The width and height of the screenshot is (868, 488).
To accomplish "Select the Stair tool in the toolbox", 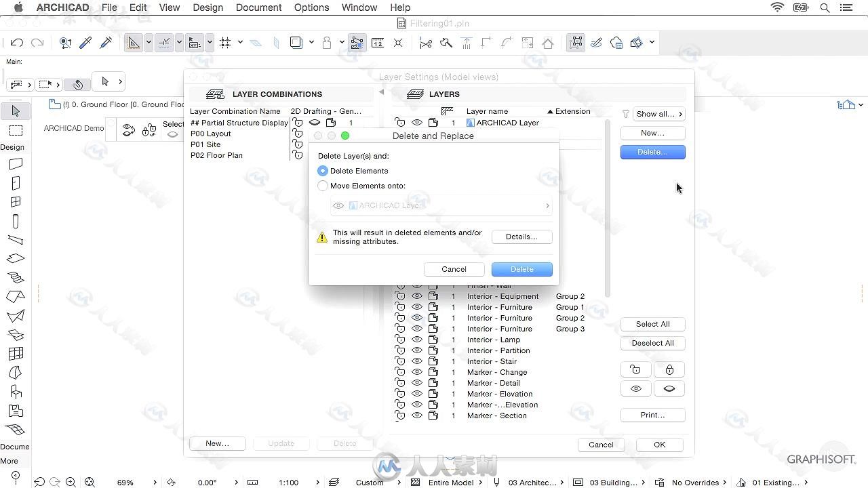I will click(16, 277).
